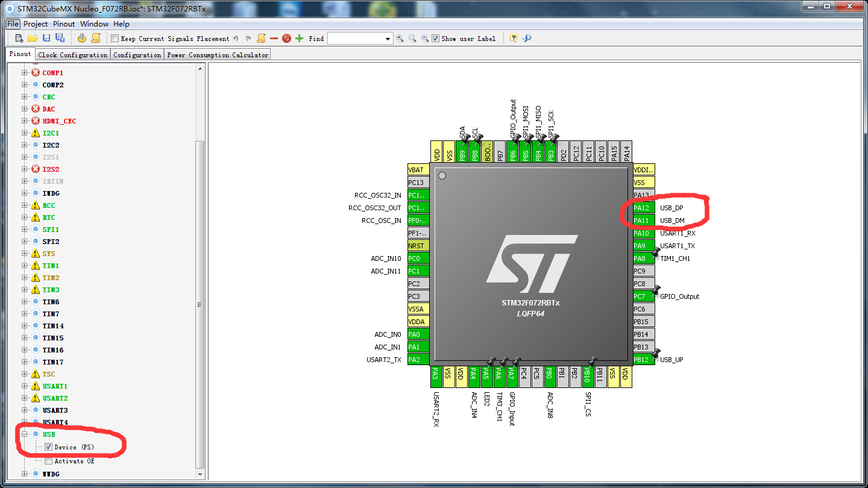
Task: Click the blue About icon in the toolbar
Action: (526, 39)
